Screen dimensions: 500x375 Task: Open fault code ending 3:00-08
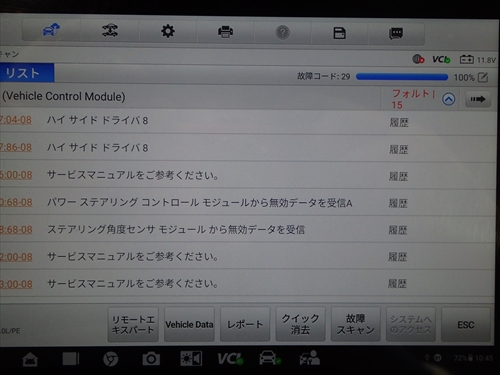pos(16,284)
